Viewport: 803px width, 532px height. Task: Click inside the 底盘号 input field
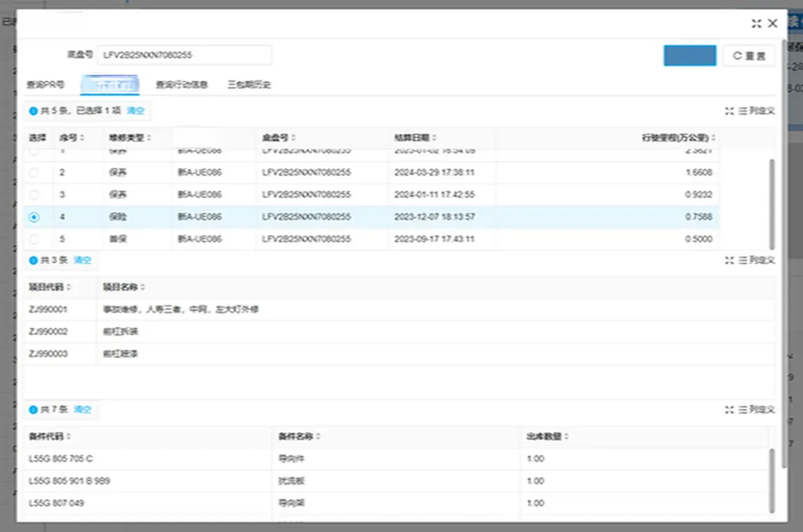(x=183, y=55)
